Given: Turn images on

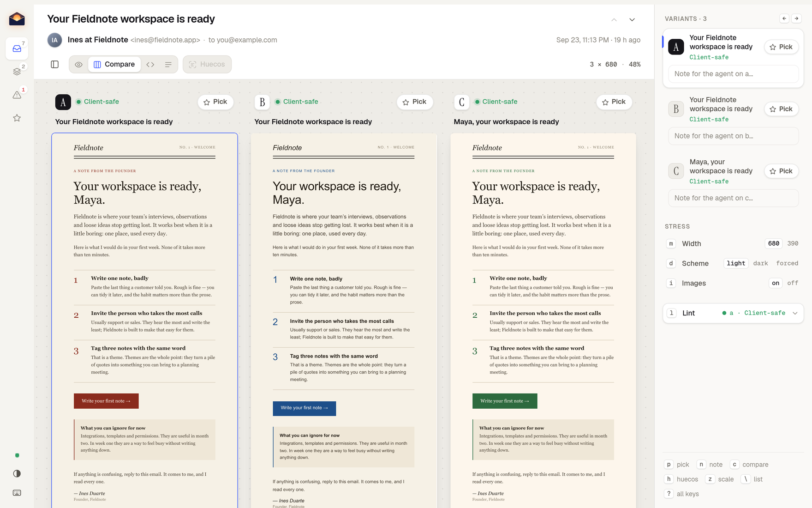Looking at the screenshot, I should click(x=776, y=283).
